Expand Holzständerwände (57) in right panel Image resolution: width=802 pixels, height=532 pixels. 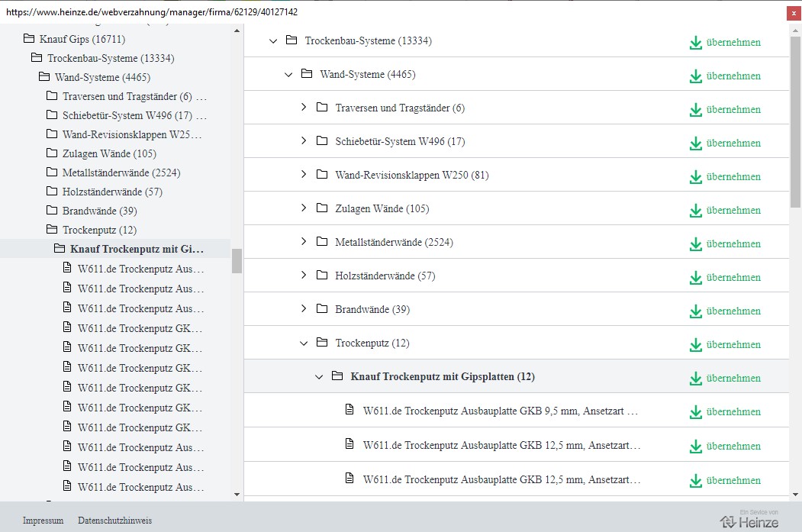[304, 276]
